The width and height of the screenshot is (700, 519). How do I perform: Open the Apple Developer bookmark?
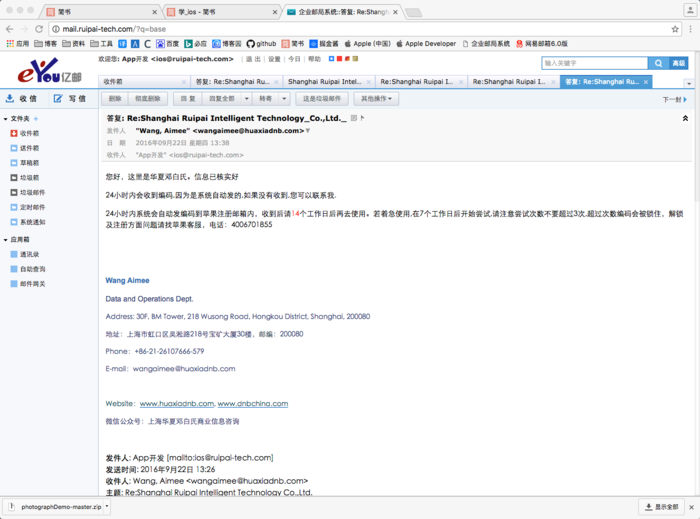pyautogui.click(x=426, y=44)
